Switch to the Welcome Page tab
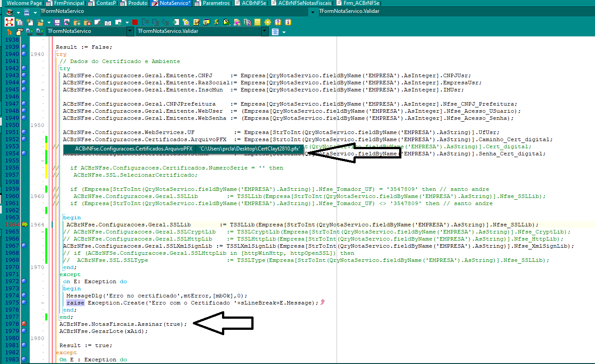 pos(24,3)
